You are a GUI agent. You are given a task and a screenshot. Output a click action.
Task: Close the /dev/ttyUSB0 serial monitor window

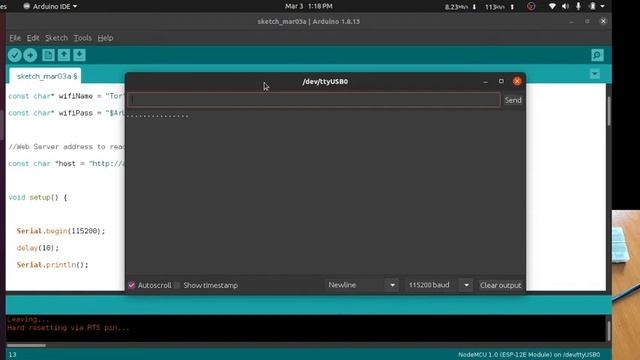click(x=517, y=81)
